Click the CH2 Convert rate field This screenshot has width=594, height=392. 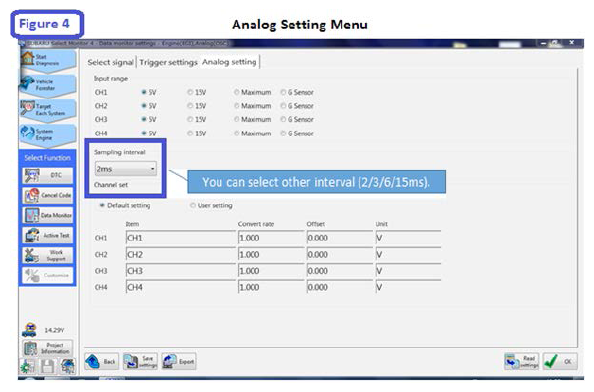271,255
